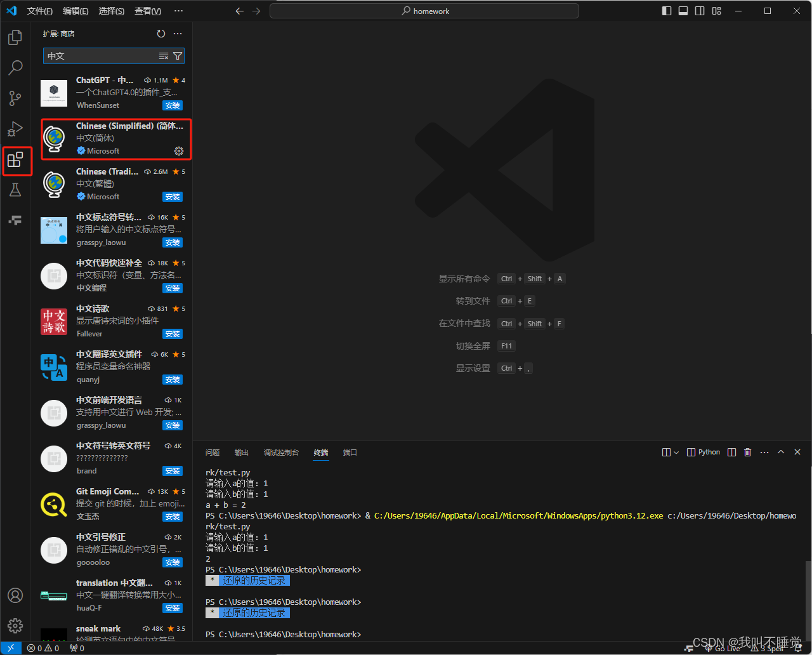
Task: Kill the terminal with trash icon
Action: coord(748,453)
